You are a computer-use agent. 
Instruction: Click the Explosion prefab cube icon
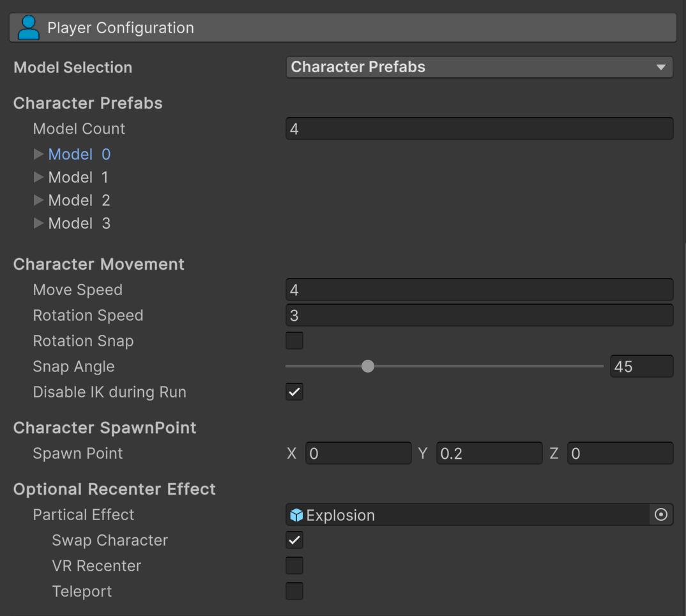tap(296, 515)
